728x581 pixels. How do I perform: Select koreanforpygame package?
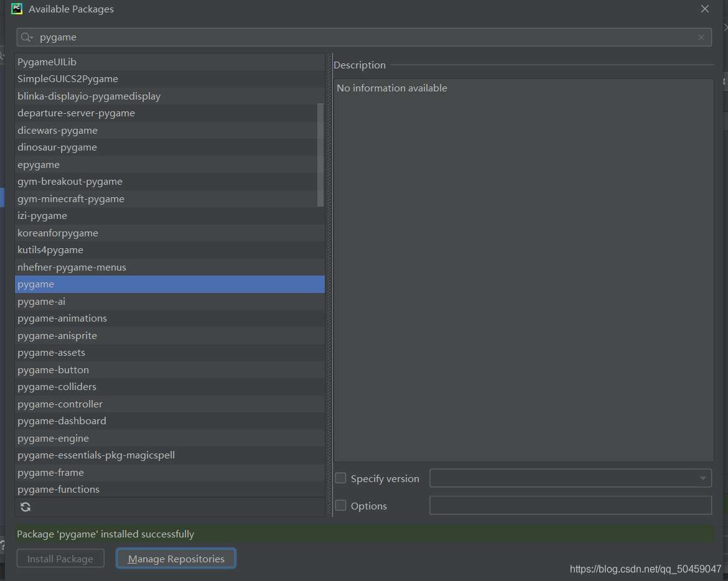(x=170, y=233)
